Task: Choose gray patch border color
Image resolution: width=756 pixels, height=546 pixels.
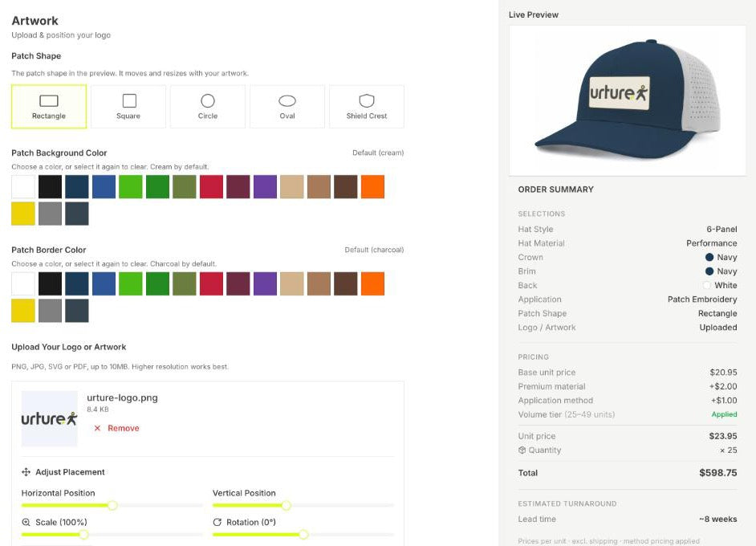Action: pyautogui.click(x=50, y=311)
